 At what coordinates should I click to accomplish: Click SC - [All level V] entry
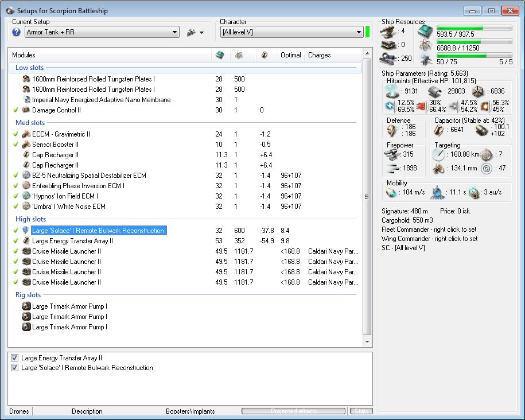click(x=403, y=247)
